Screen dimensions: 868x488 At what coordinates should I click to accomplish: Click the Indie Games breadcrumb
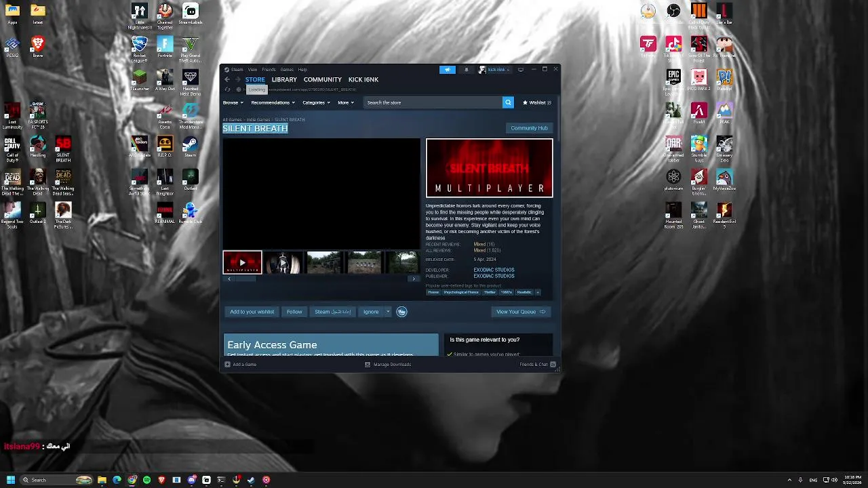click(258, 120)
